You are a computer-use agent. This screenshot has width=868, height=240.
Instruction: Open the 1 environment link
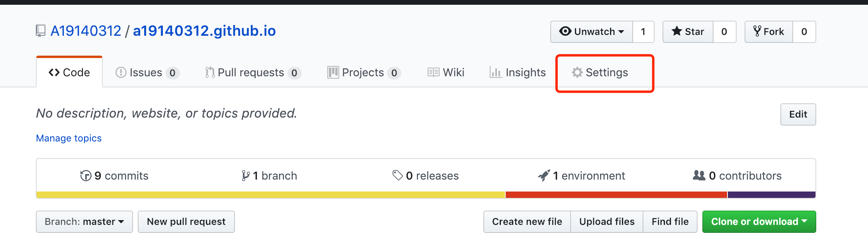coord(582,176)
